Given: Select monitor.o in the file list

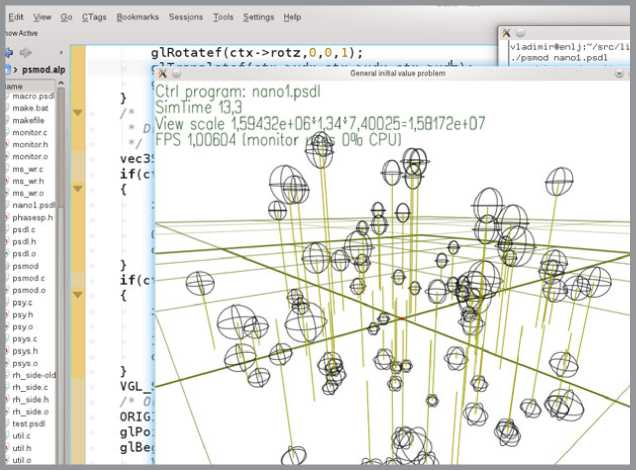Looking at the screenshot, I should [x=30, y=157].
